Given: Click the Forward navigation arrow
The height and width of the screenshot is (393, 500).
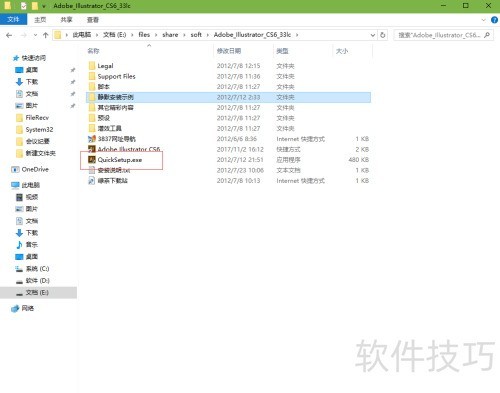Looking at the screenshot, I should (23, 35).
